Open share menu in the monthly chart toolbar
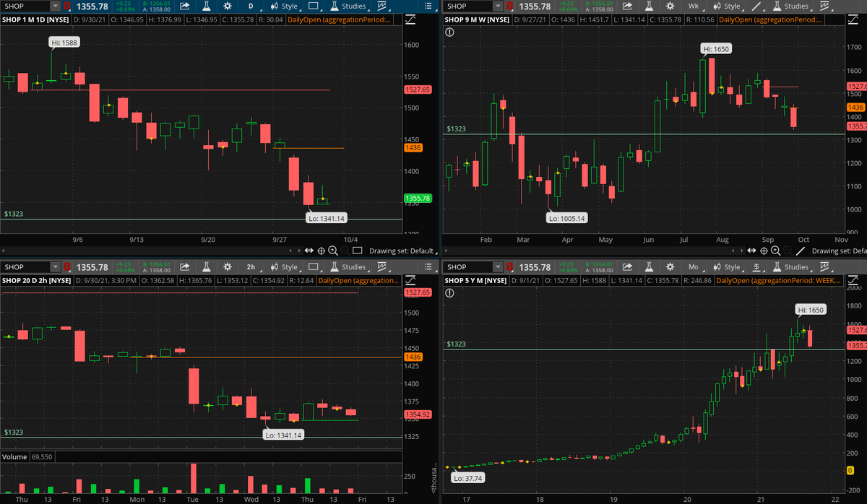Viewport: 867px width, 504px height. (x=626, y=267)
